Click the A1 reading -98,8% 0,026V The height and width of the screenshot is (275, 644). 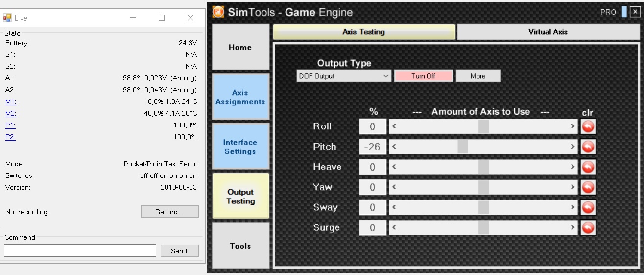coord(158,78)
